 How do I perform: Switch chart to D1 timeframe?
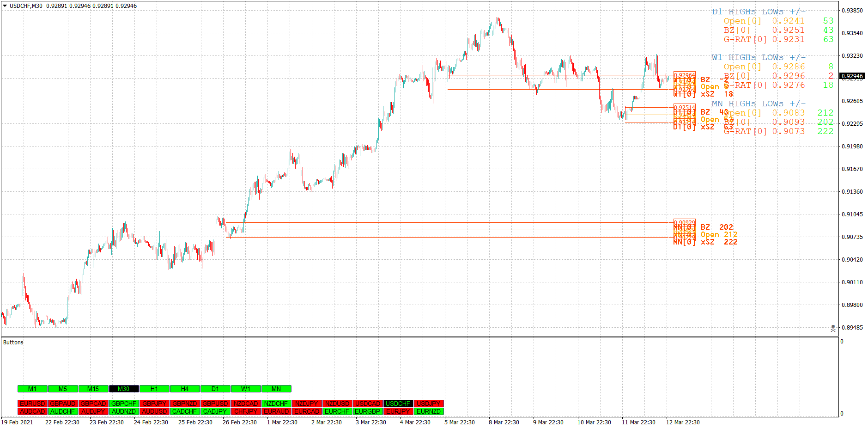click(215, 388)
